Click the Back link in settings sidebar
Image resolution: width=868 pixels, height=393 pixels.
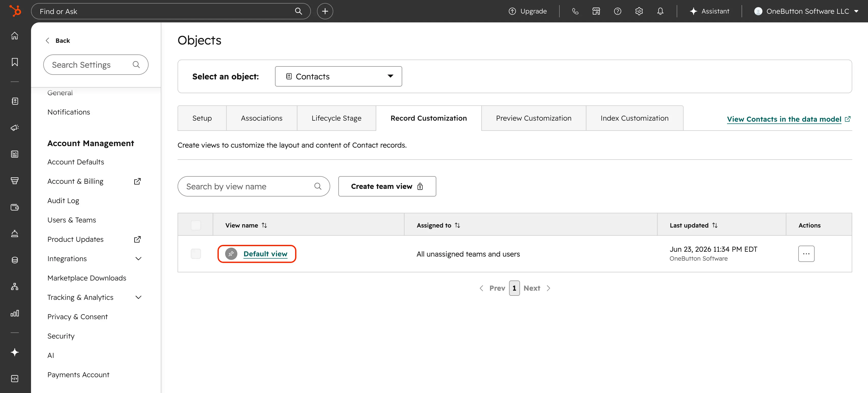point(57,40)
